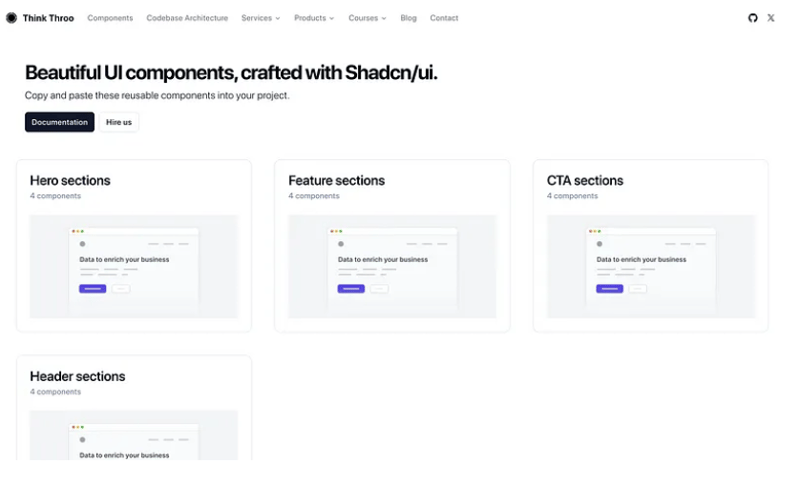Open the X (Twitter) icon link
This screenshot has width=800, height=484.
[x=771, y=18]
